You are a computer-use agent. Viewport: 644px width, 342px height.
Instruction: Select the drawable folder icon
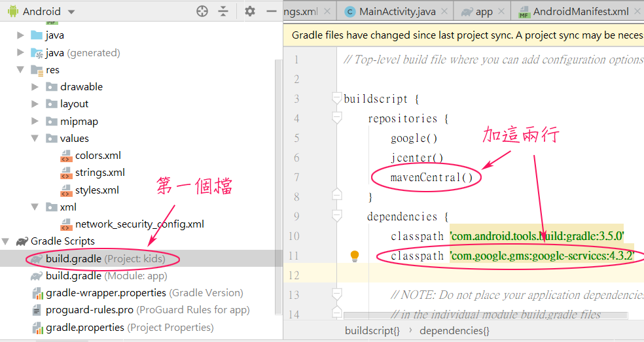pyautogui.click(x=52, y=86)
